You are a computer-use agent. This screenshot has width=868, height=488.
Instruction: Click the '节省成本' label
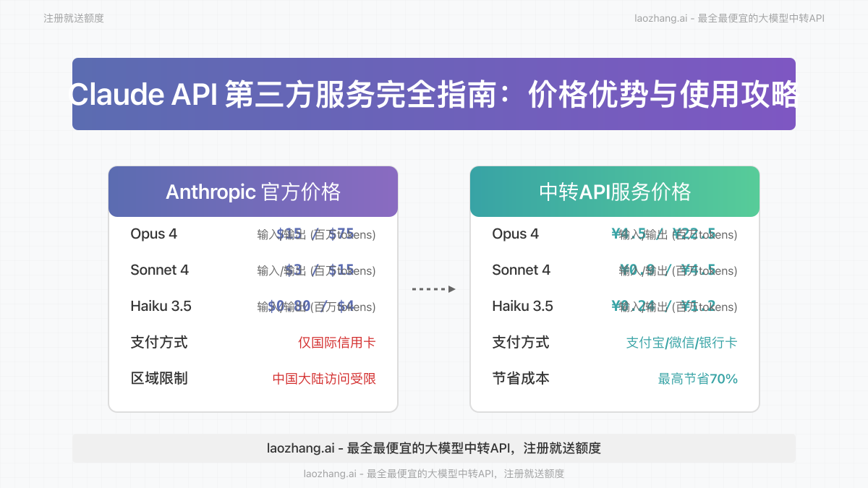(521, 378)
